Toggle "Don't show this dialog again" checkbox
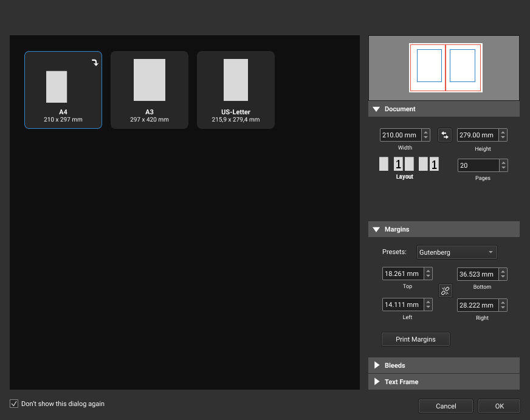The height and width of the screenshot is (420, 530). (x=14, y=404)
